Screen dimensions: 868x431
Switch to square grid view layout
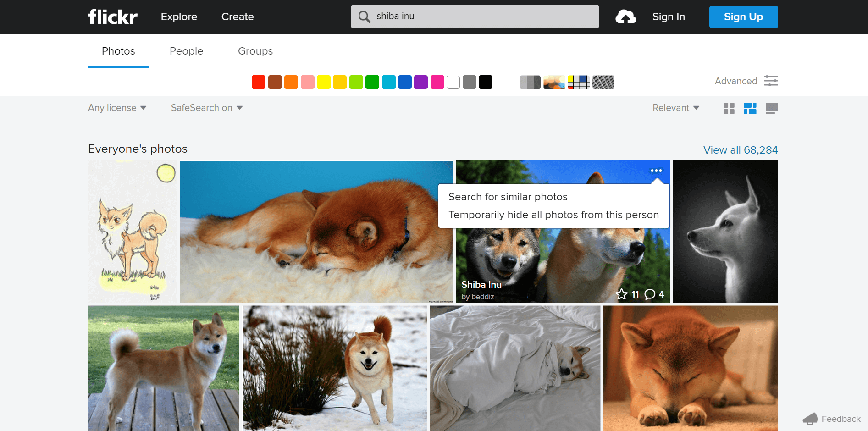(x=729, y=108)
